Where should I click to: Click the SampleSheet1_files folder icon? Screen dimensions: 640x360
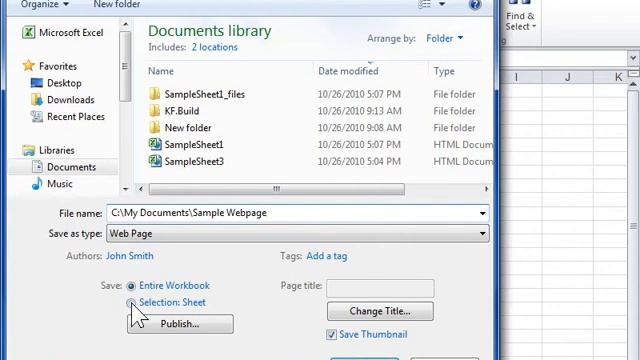[x=155, y=94]
